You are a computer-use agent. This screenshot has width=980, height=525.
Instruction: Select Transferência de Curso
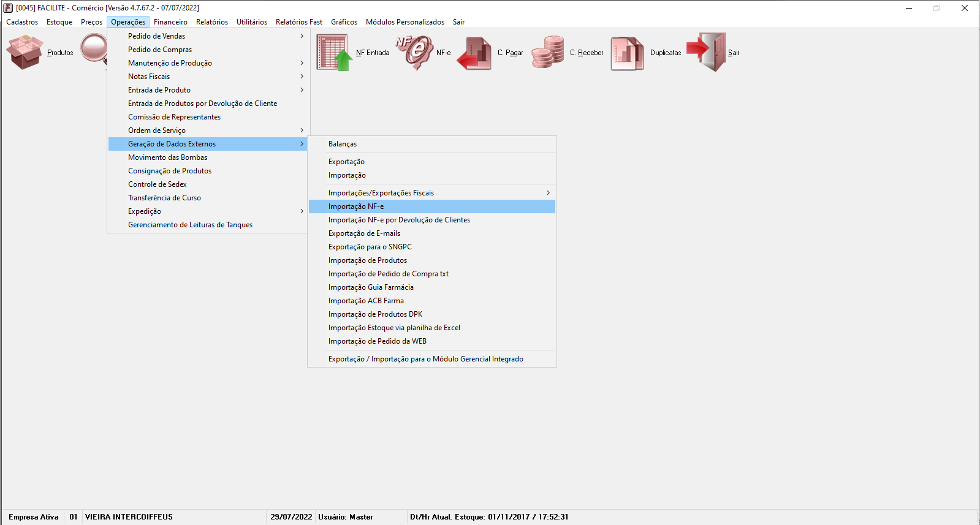point(208,198)
